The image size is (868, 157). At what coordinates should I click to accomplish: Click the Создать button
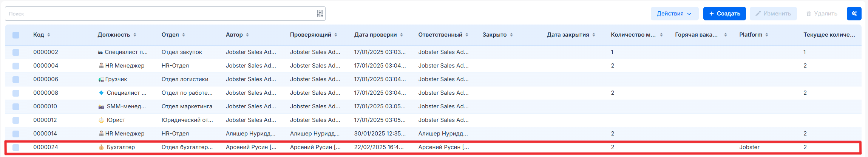[x=724, y=14]
